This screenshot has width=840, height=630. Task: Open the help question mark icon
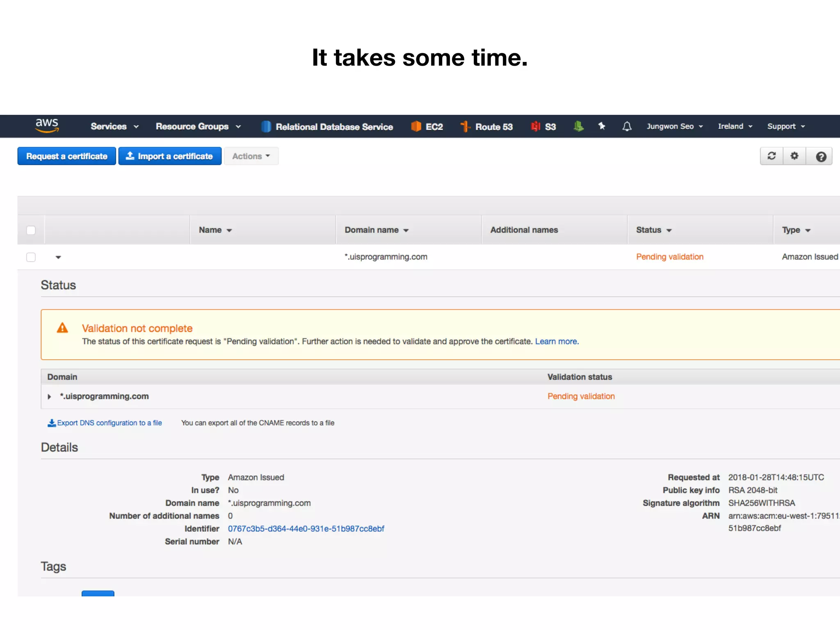point(821,157)
